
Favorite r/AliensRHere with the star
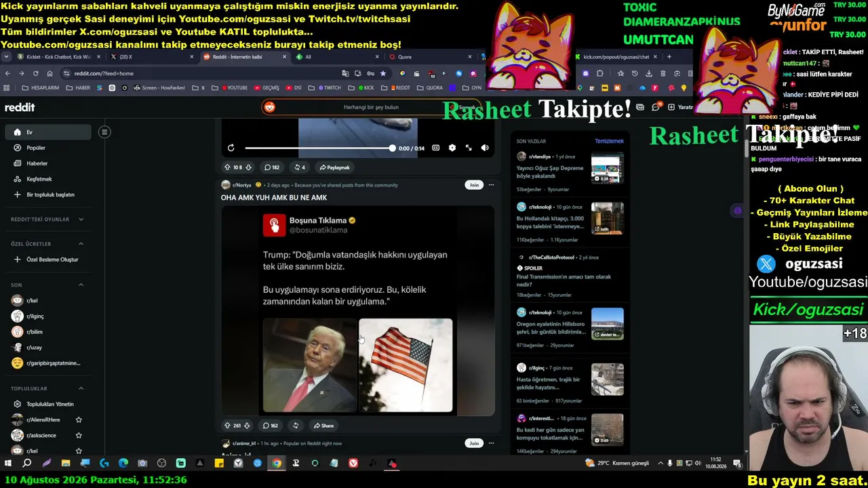pos(79,420)
